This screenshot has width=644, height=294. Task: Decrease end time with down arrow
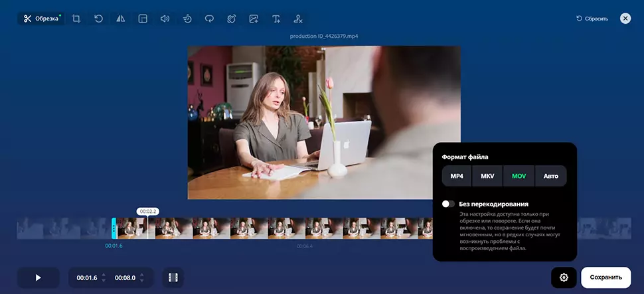tap(141, 281)
